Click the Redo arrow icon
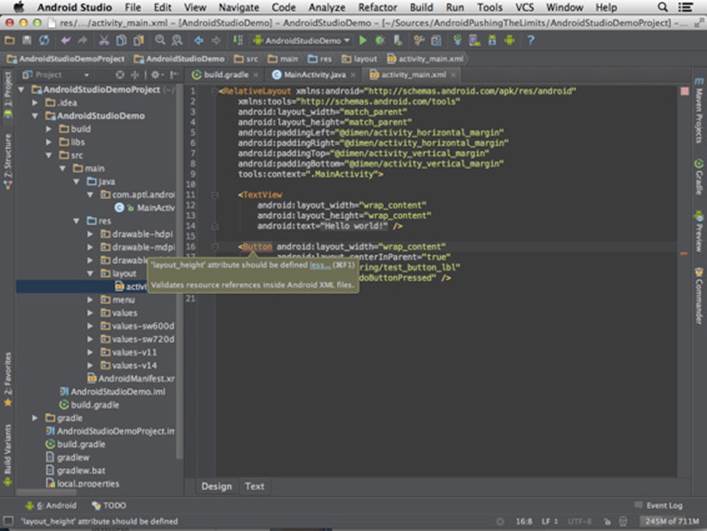 click(x=82, y=41)
